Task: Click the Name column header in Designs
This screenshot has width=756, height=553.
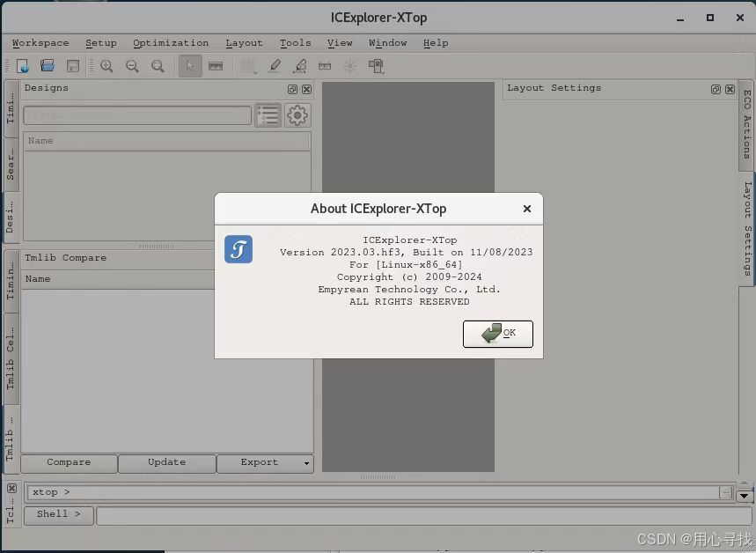Action: pyautogui.click(x=166, y=141)
